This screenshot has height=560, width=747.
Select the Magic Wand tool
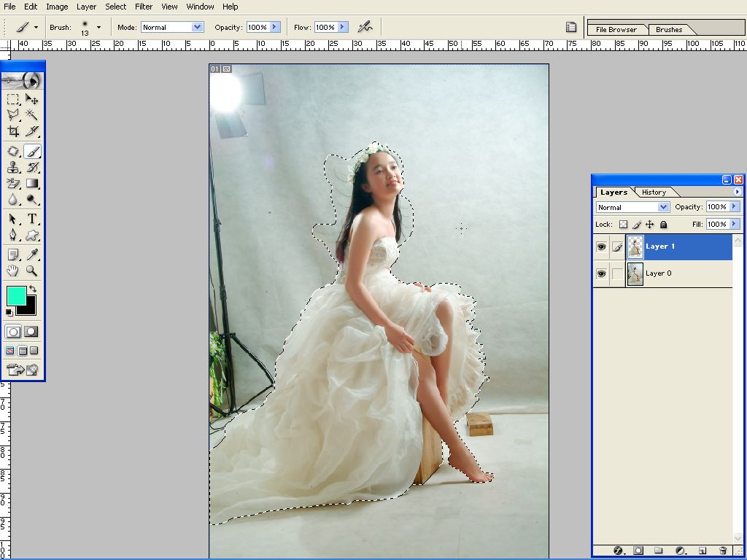coord(32,115)
